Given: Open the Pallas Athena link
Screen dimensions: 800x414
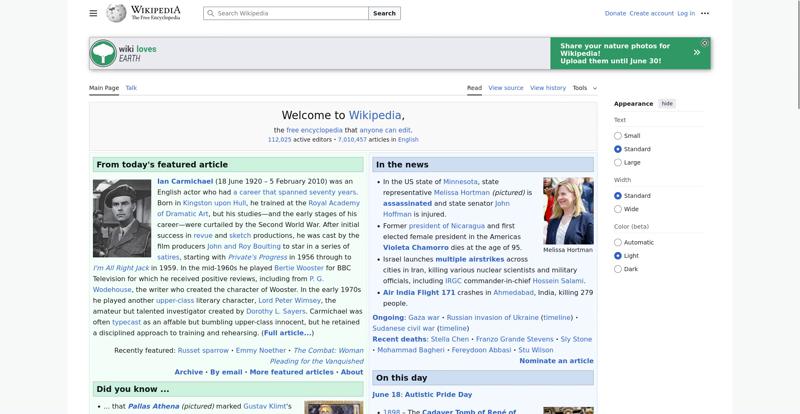Looking at the screenshot, I should click(x=153, y=406).
